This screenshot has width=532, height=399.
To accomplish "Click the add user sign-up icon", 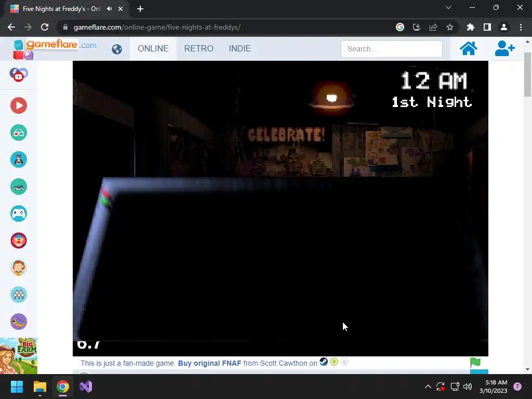I will pos(504,48).
